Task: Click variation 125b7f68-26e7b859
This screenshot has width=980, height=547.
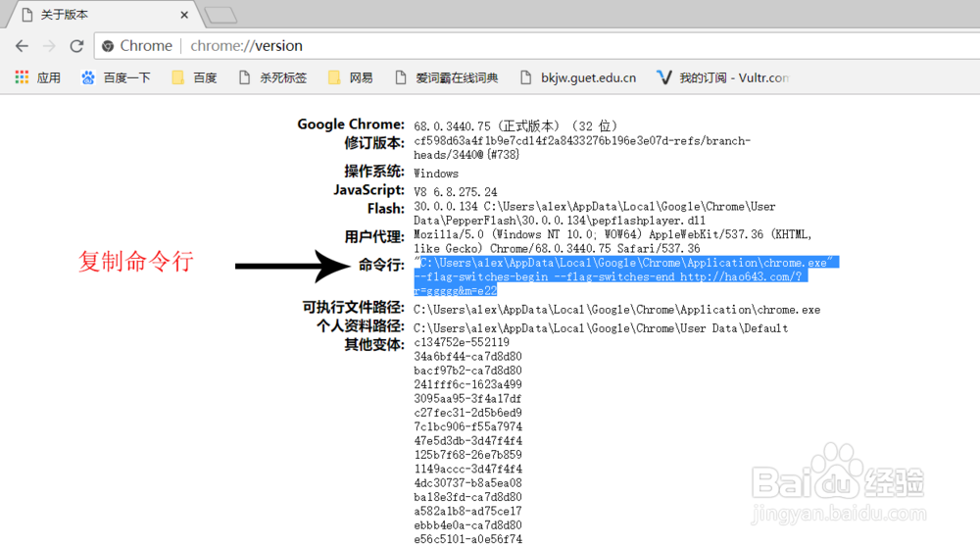Action: click(x=467, y=455)
